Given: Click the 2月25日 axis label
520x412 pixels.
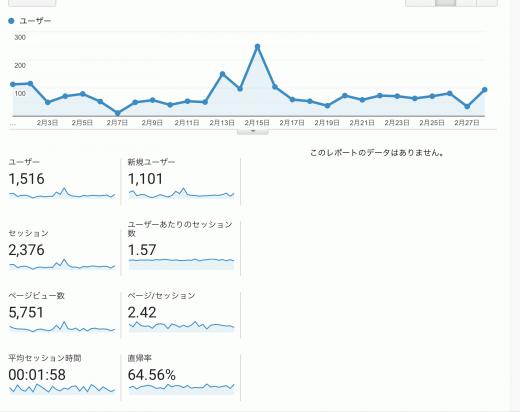Looking at the screenshot, I should click(432, 123).
